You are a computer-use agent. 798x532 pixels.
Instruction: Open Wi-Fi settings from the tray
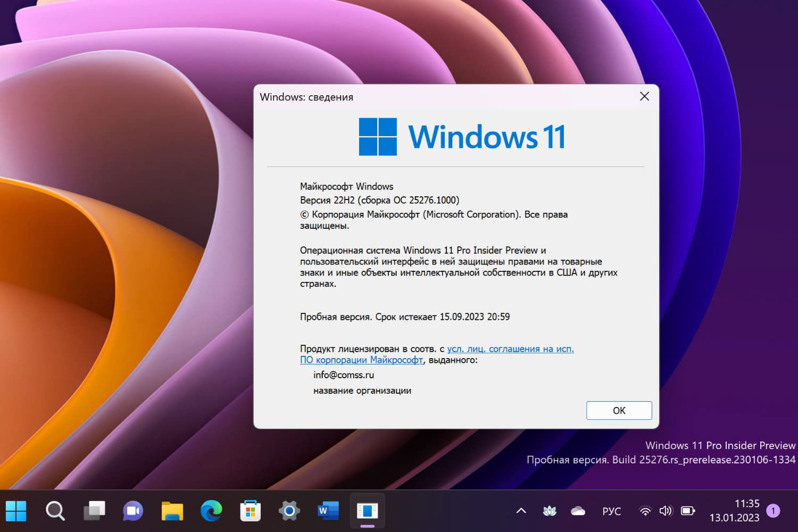pyautogui.click(x=645, y=511)
